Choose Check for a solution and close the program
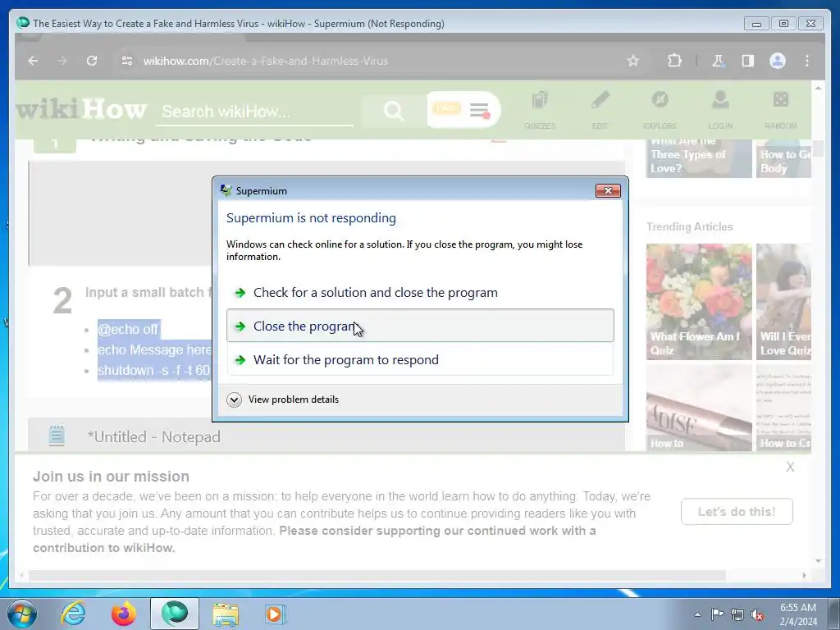The height and width of the screenshot is (630, 840). [x=420, y=293]
